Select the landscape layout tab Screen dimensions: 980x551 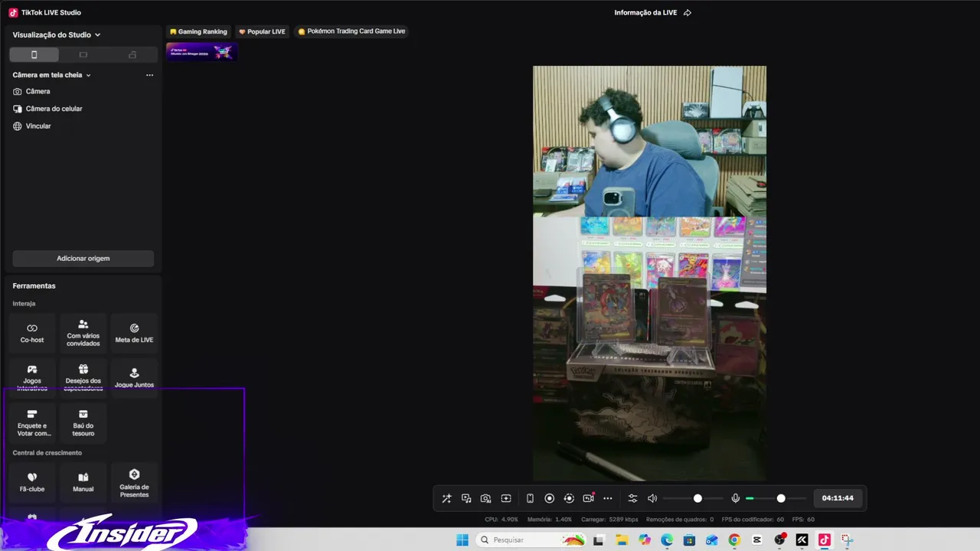pos(83,54)
